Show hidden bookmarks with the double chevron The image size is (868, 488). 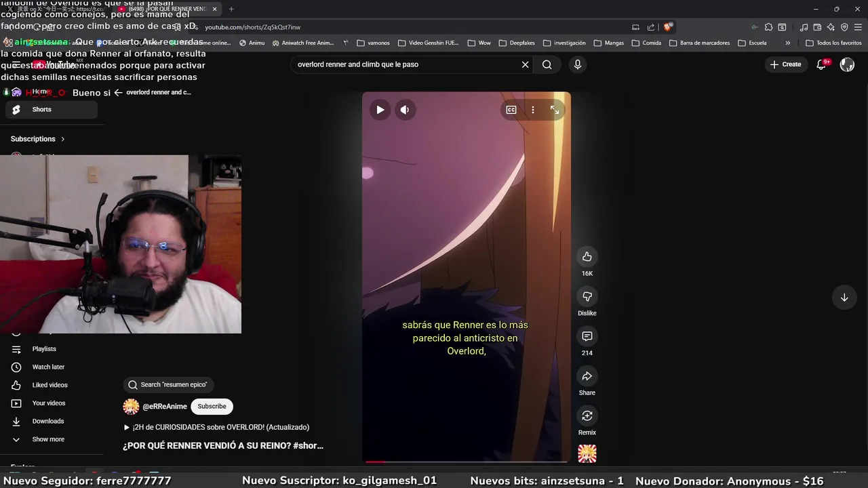coord(787,43)
